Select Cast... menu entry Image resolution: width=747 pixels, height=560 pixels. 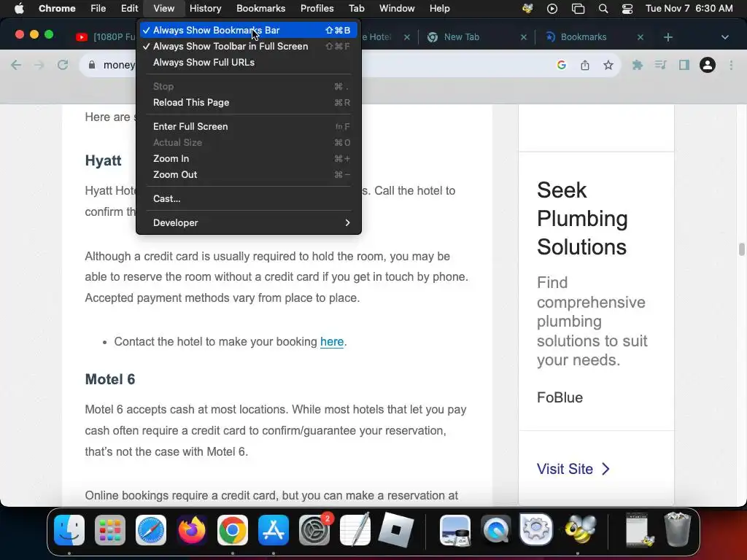coord(249,198)
